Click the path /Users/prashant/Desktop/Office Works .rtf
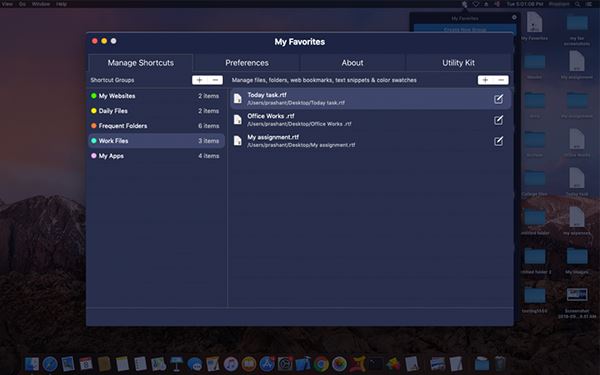This screenshot has height=375, width=600. pyautogui.click(x=299, y=124)
